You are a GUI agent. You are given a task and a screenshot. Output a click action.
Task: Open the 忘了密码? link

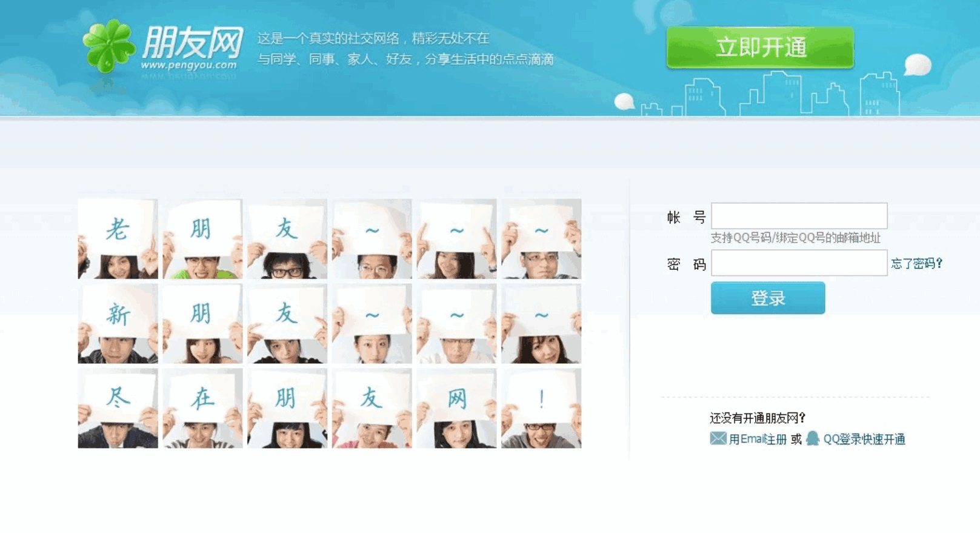[916, 263]
